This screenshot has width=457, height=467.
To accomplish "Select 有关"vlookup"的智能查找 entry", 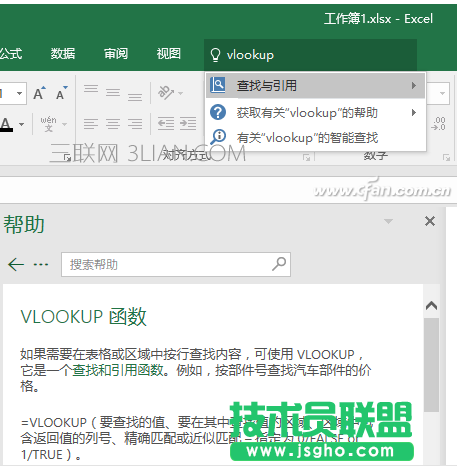I will click(315, 137).
